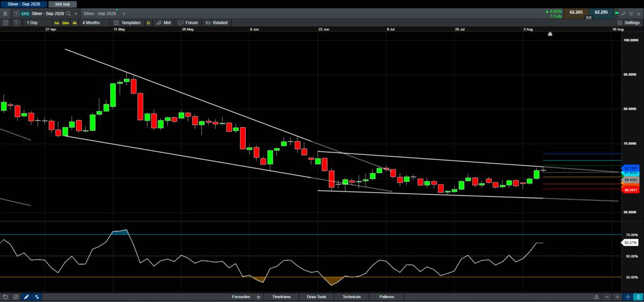
Task: Click the chart layout grid icon
Action: [x=17, y=23]
